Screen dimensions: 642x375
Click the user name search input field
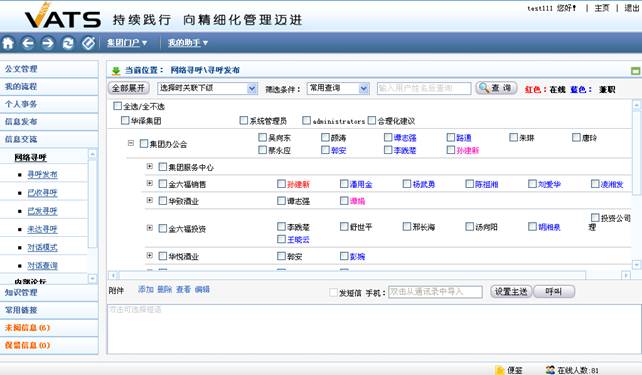pyautogui.click(x=424, y=88)
